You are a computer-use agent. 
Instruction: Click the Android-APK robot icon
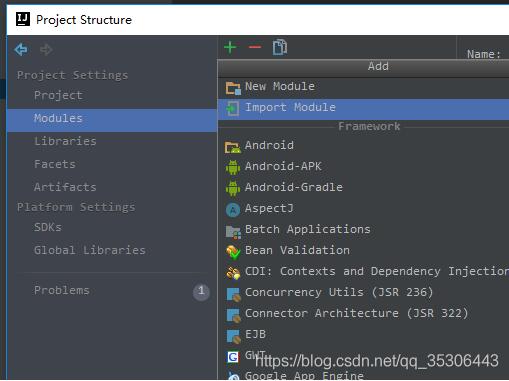pos(233,167)
